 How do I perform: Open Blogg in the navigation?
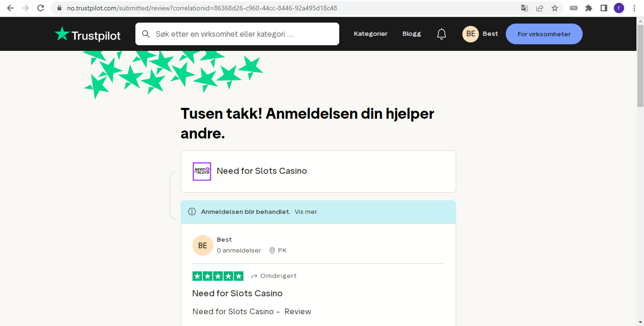[412, 34]
